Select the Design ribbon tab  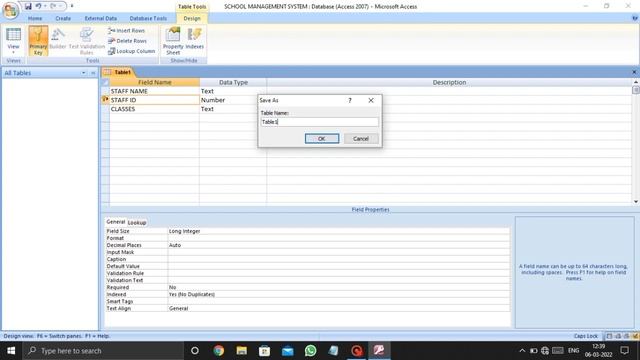click(192, 18)
